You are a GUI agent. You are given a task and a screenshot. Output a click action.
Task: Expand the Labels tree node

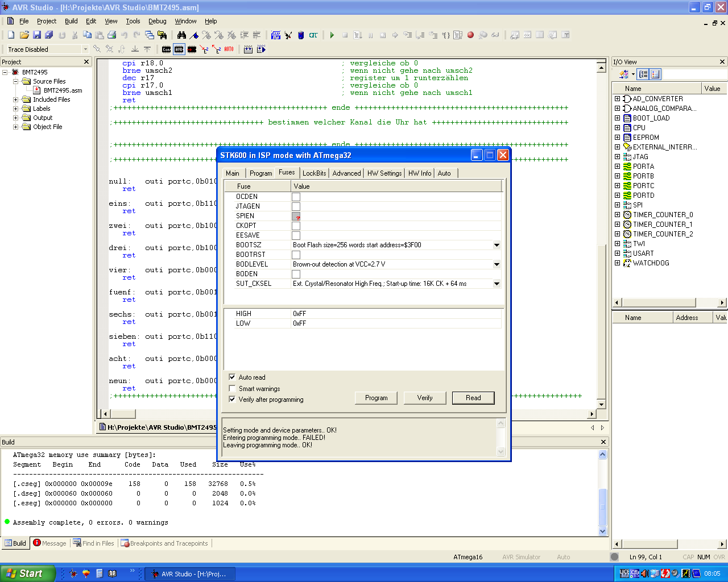pos(16,109)
